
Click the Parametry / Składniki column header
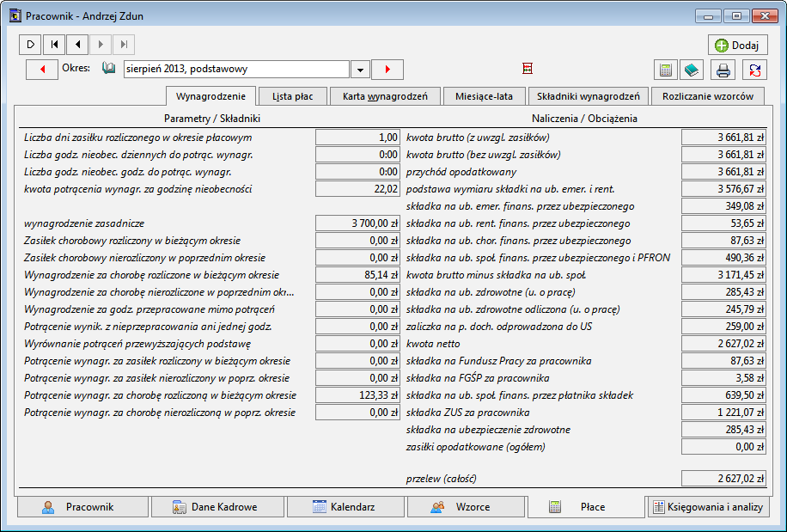point(212,119)
